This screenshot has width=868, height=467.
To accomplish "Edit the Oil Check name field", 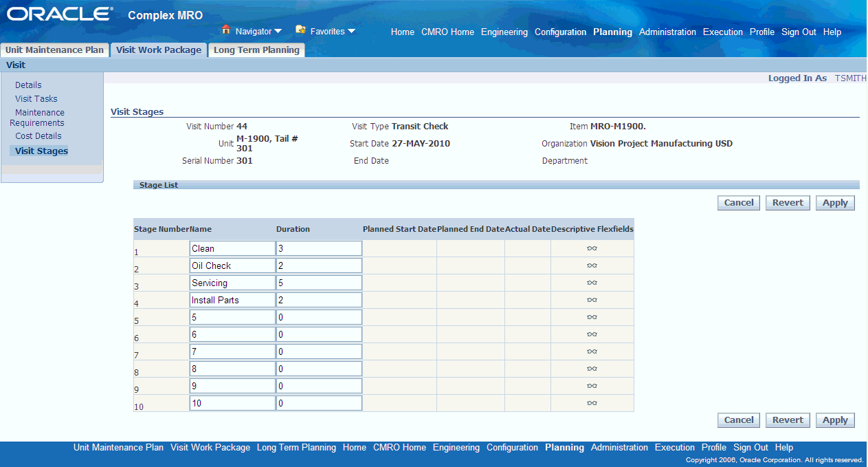I will click(x=232, y=265).
